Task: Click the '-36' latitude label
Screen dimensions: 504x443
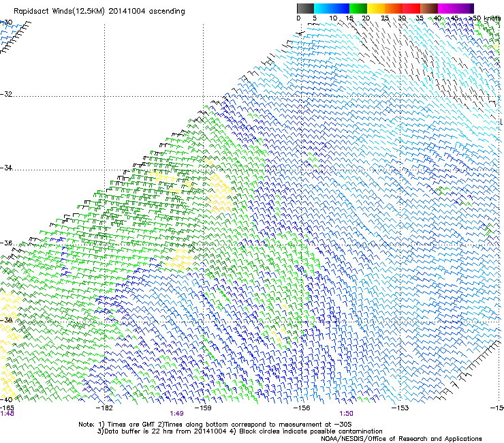Action: pyautogui.click(x=6, y=243)
